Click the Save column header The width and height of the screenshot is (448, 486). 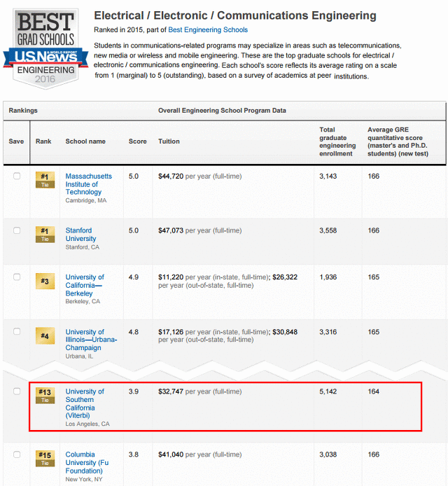pos(16,141)
